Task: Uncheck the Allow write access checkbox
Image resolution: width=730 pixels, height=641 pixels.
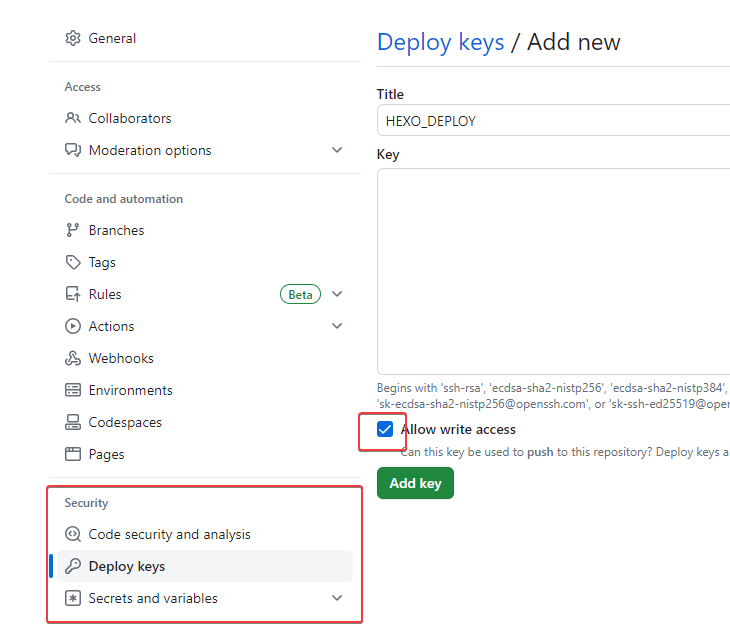Action: point(385,429)
